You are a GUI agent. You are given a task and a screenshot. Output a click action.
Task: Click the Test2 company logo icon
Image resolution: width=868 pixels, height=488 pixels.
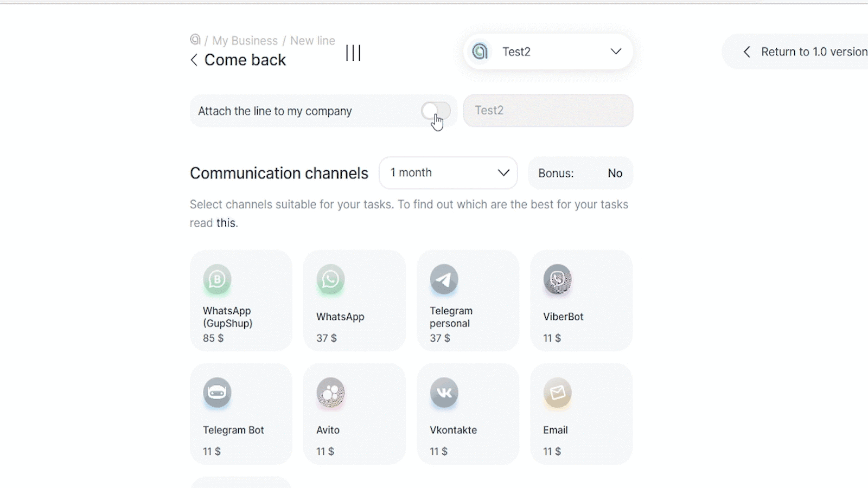[480, 52]
